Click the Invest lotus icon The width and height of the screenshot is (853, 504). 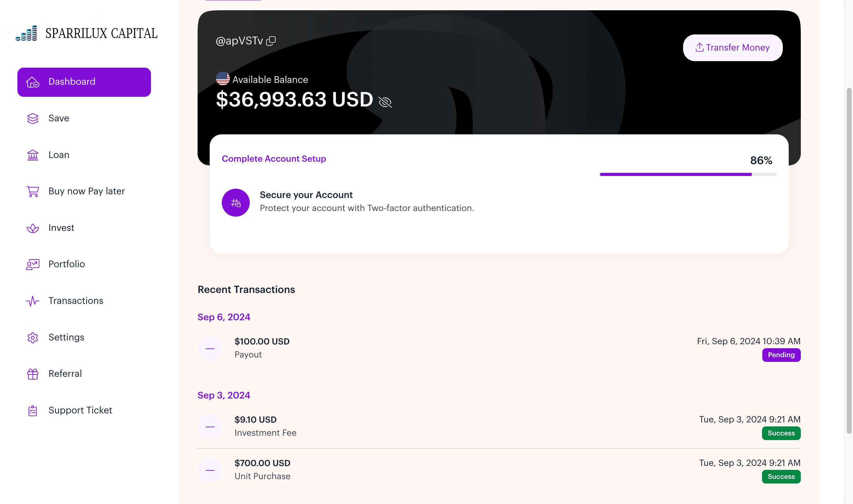[x=33, y=228]
